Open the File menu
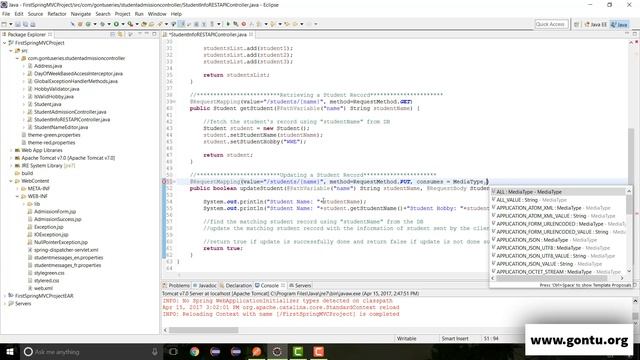 pos(6,14)
